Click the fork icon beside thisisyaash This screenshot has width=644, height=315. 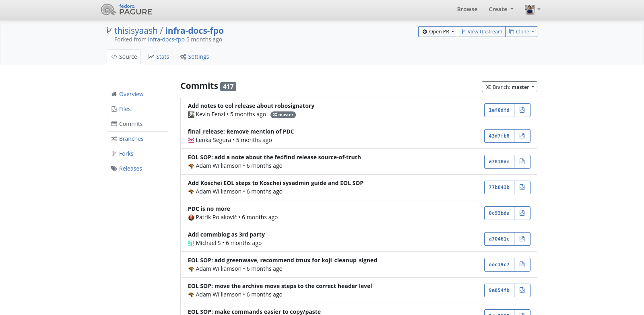(109, 31)
